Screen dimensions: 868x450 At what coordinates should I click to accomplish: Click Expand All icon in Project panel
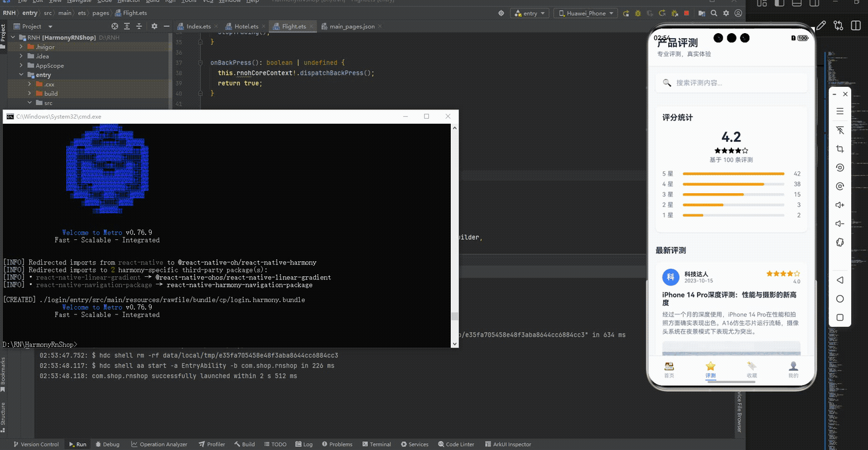coord(127,26)
